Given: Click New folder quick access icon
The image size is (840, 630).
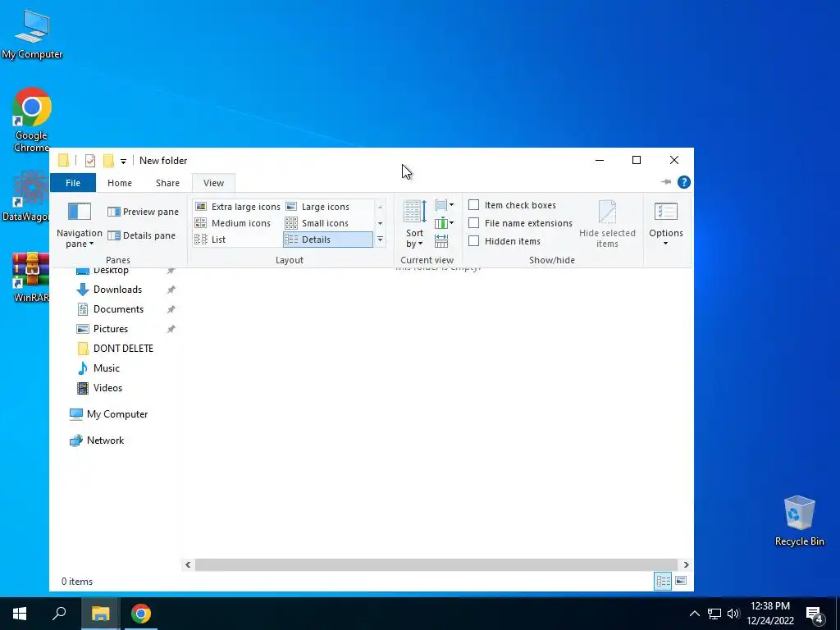Looking at the screenshot, I should pyautogui.click(x=108, y=160).
